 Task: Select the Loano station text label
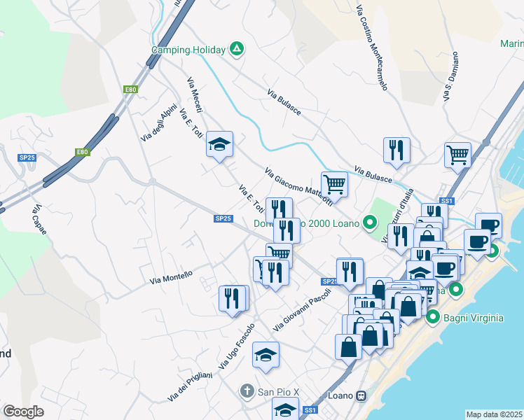pos(341,395)
